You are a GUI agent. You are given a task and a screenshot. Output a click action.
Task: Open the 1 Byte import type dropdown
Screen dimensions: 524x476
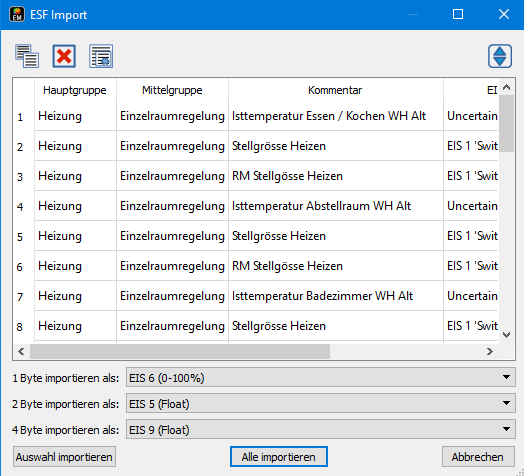point(321,377)
